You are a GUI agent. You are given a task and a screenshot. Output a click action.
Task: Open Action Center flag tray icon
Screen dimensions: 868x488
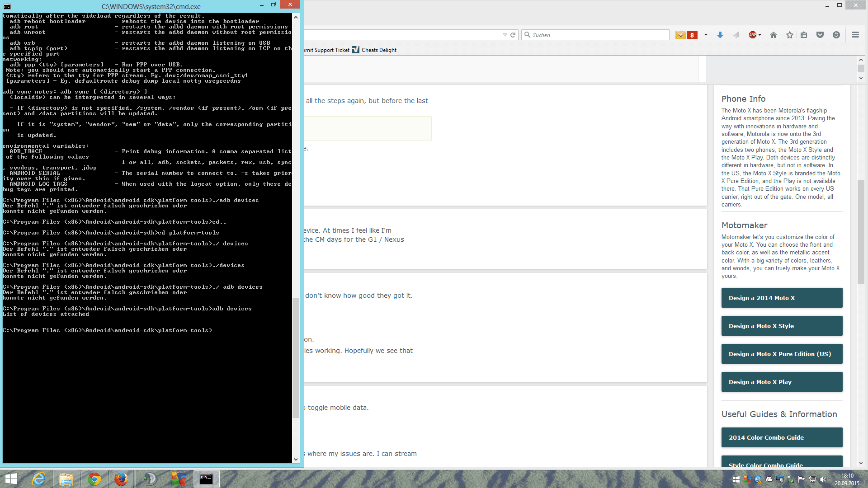click(801, 479)
